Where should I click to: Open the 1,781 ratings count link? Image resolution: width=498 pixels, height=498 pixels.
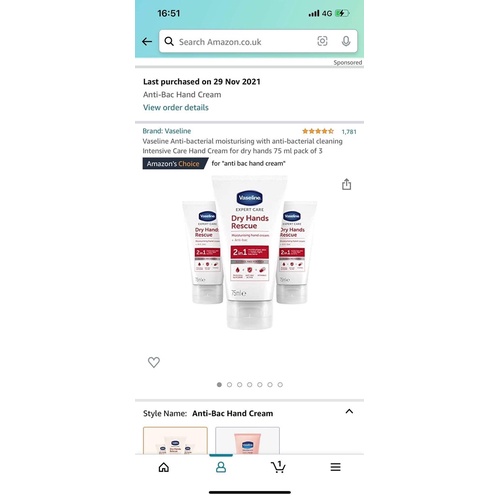(349, 132)
